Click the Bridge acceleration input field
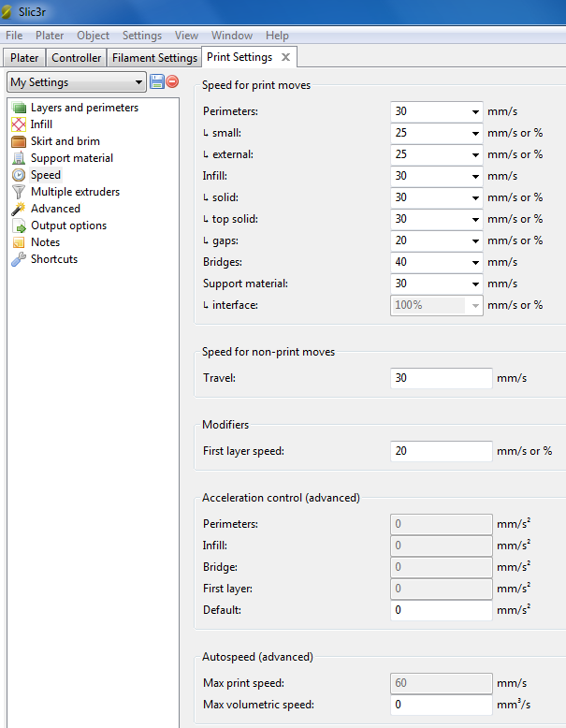The height and width of the screenshot is (728, 566). click(x=441, y=567)
